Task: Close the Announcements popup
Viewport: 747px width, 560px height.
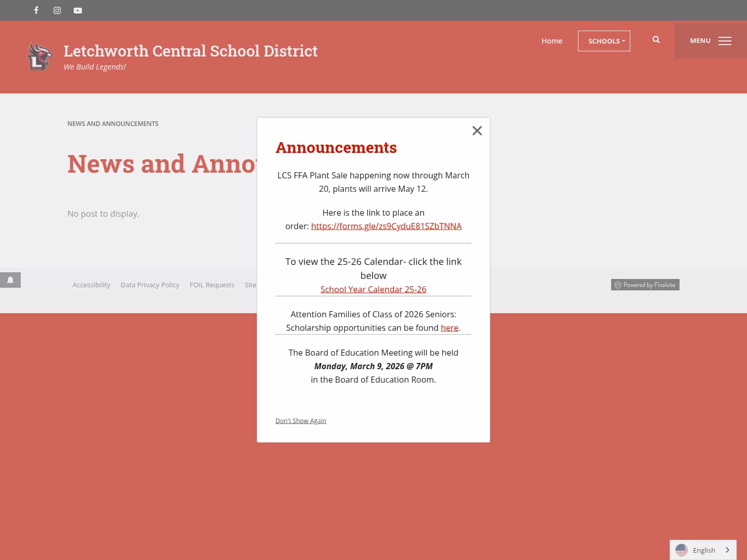Action: click(x=477, y=131)
